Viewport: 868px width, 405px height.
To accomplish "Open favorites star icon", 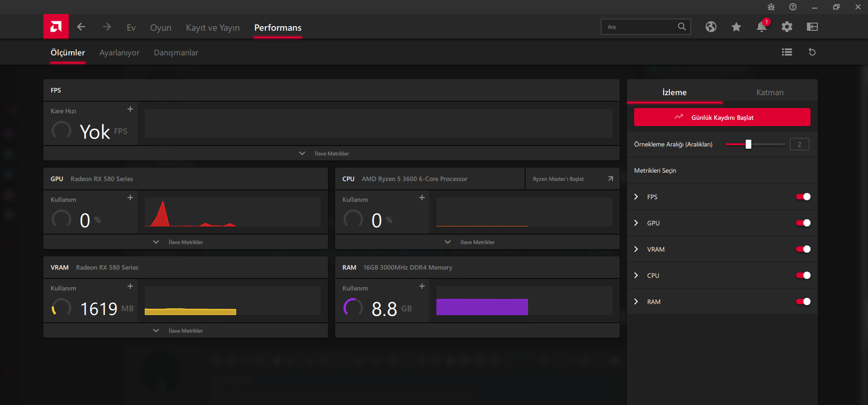I will click(x=736, y=27).
